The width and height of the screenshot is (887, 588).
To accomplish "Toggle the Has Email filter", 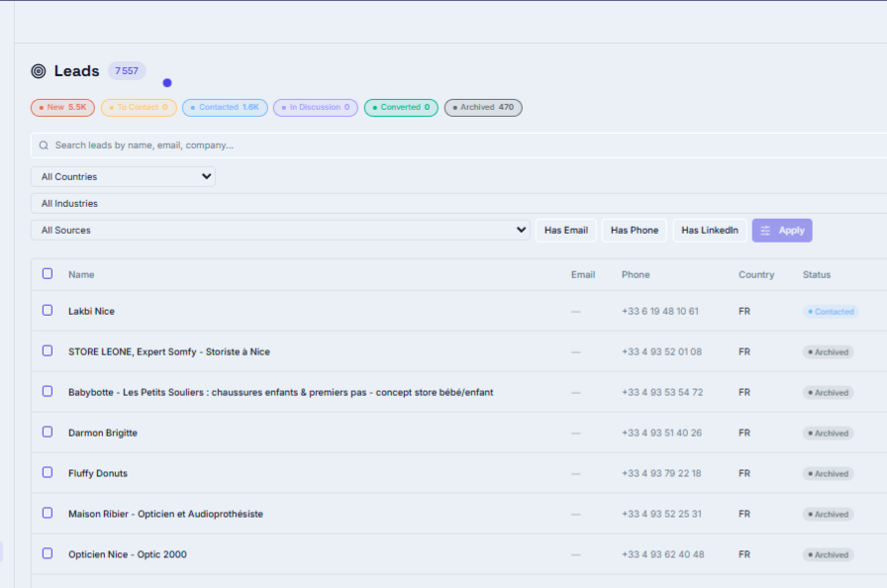I will pos(565,230).
